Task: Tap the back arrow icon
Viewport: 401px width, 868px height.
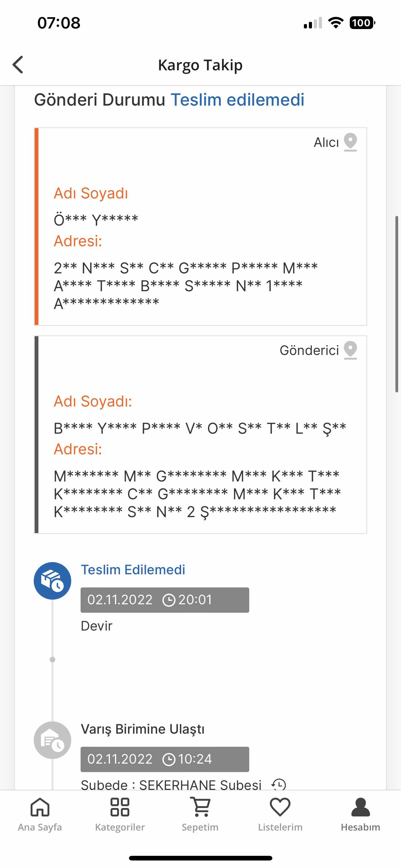Action: point(18,65)
